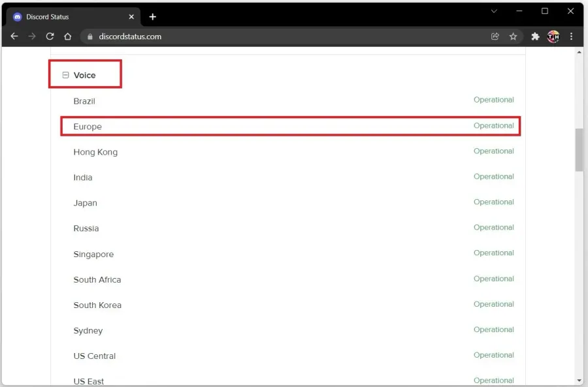Image resolution: width=588 pixels, height=387 pixels.
Task: Close the Discord Status tab
Action: point(131,17)
